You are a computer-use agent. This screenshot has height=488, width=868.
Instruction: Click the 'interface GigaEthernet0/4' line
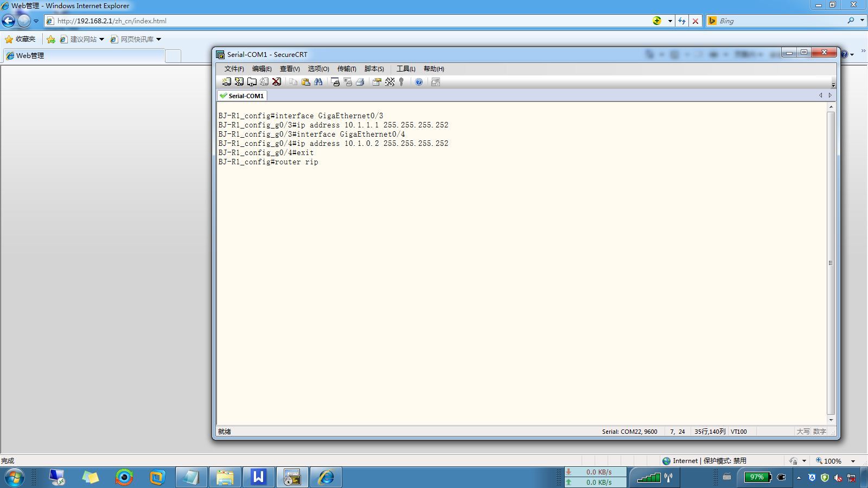point(312,134)
